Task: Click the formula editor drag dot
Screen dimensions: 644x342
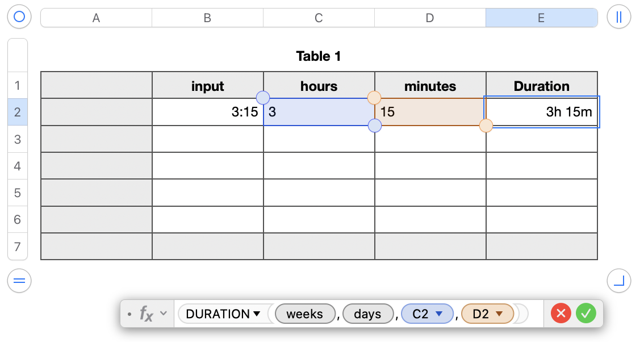Action: (129, 314)
